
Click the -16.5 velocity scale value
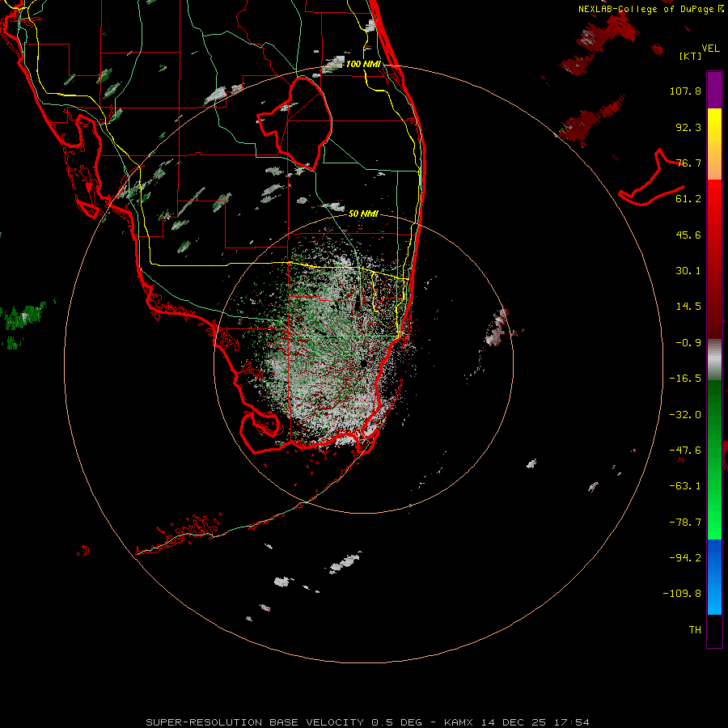[x=685, y=379]
